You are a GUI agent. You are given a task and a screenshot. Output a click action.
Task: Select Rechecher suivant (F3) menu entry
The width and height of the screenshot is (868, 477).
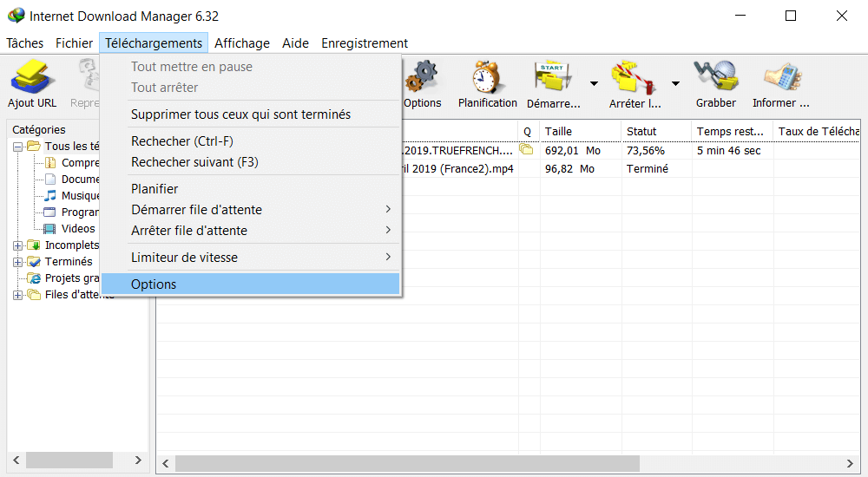(x=251, y=162)
